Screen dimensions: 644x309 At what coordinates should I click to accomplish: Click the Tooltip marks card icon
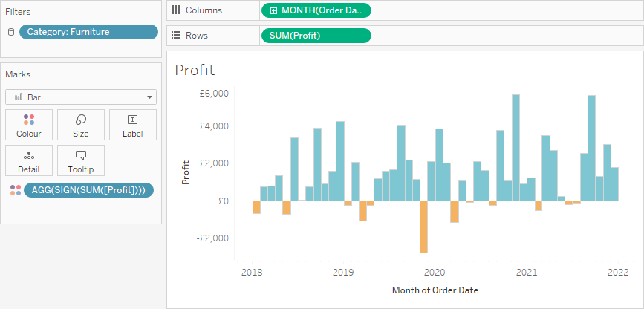point(80,155)
